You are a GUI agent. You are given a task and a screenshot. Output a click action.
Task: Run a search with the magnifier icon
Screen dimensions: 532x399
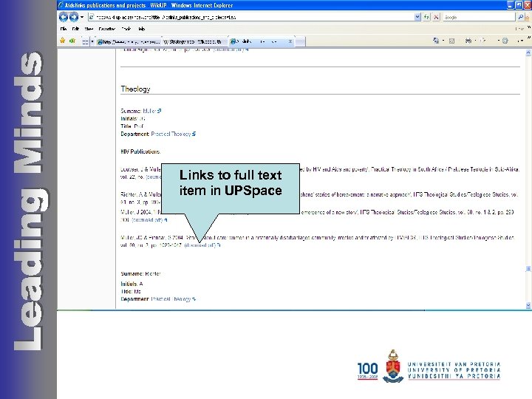520,17
